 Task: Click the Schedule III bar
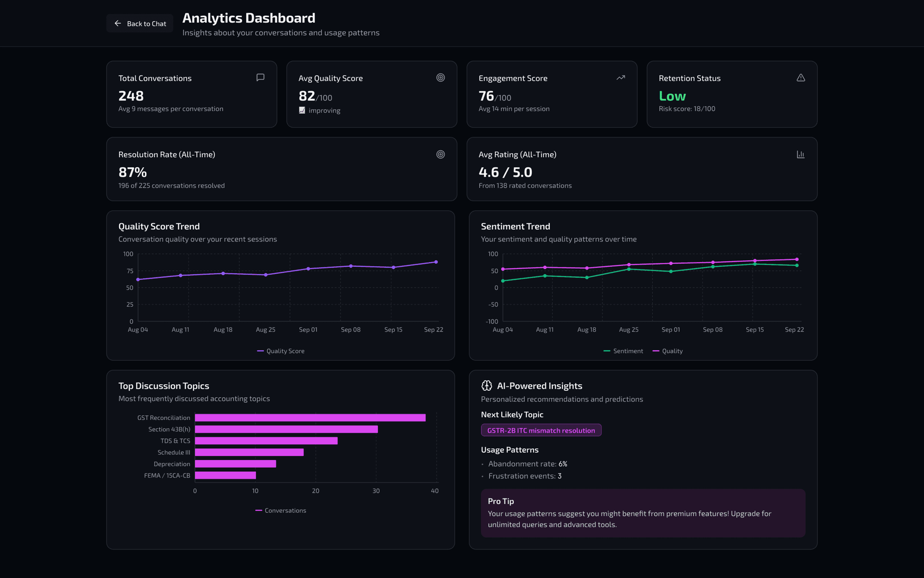pos(249,452)
